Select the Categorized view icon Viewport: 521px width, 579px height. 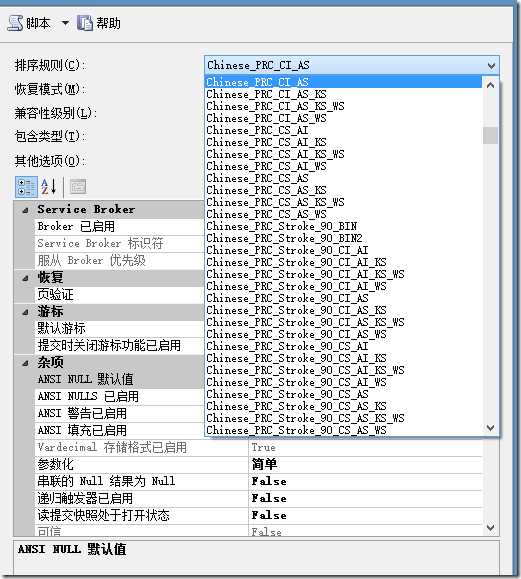coord(26,187)
